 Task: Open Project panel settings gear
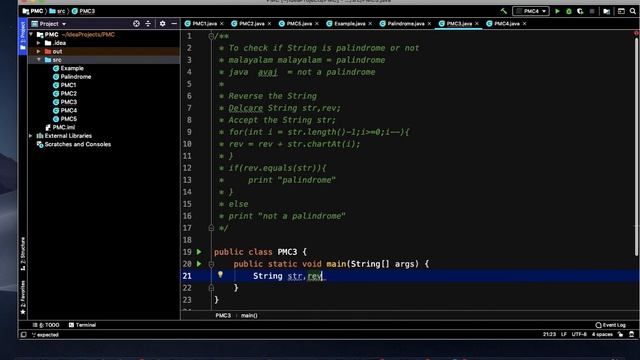pos(162,24)
